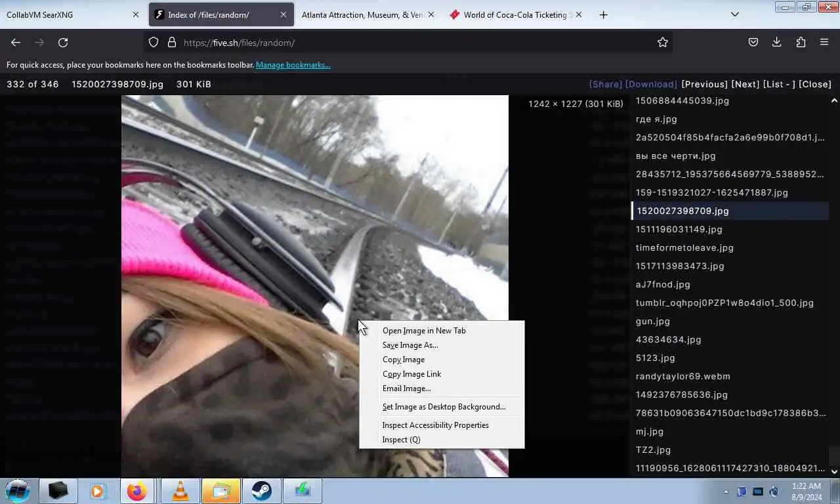Open a new browser tab
This screenshot has height=504, width=840.
pyautogui.click(x=603, y=14)
